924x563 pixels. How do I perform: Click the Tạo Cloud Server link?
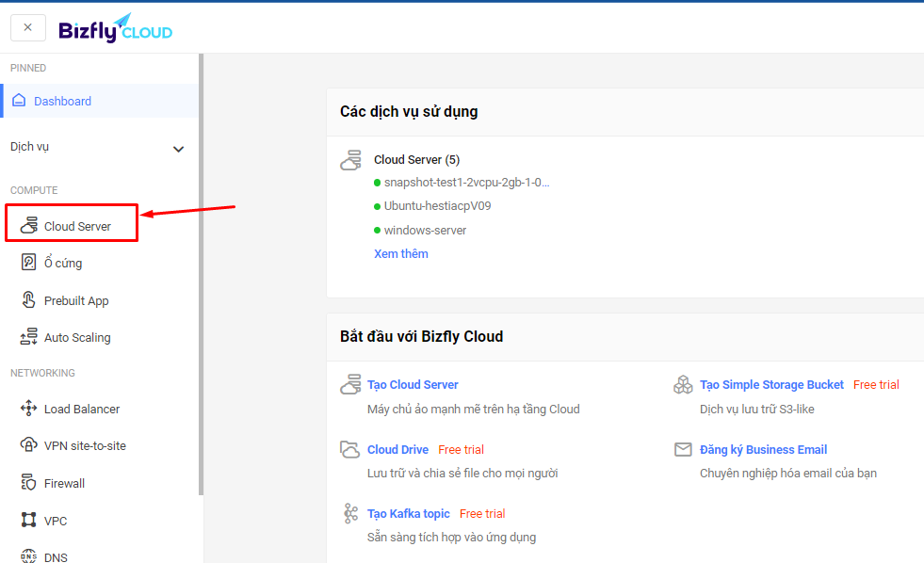pos(413,384)
